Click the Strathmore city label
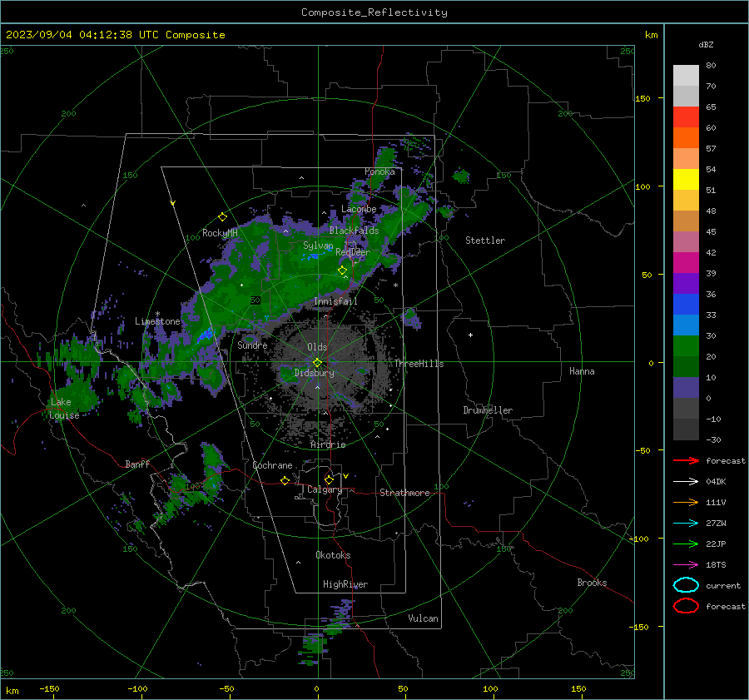Image resolution: width=749 pixels, height=700 pixels. 404,493
